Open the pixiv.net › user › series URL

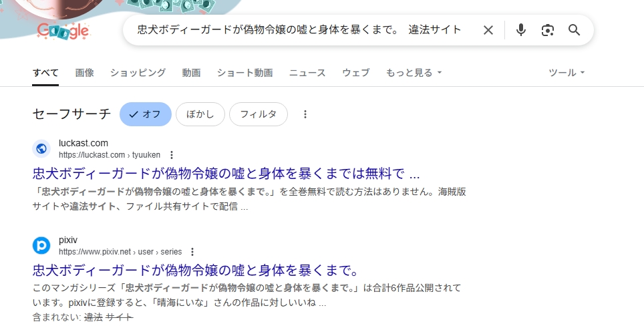(x=120, y=252)
